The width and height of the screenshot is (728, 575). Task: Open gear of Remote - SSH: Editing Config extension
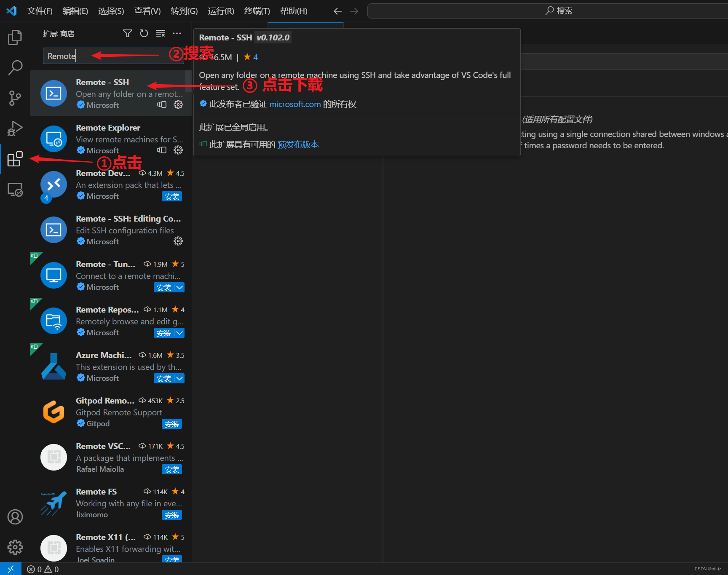click(178, 241)
